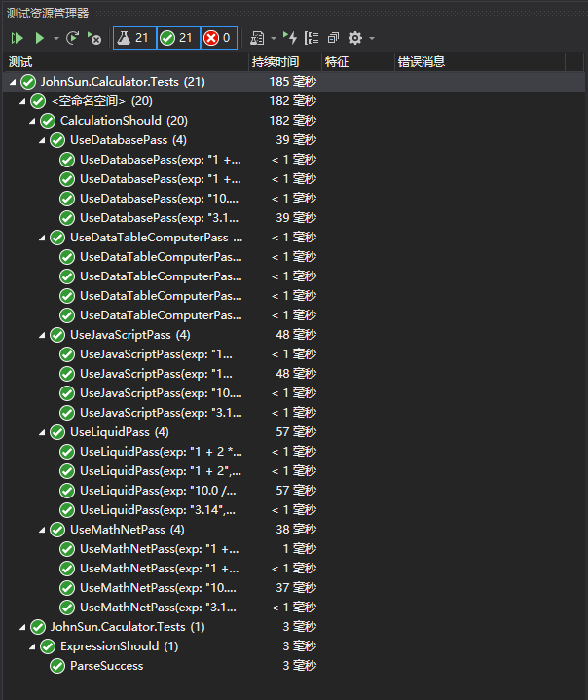
Task: Collapse the CalculationShould (20) node arrow
Action: 32,121
